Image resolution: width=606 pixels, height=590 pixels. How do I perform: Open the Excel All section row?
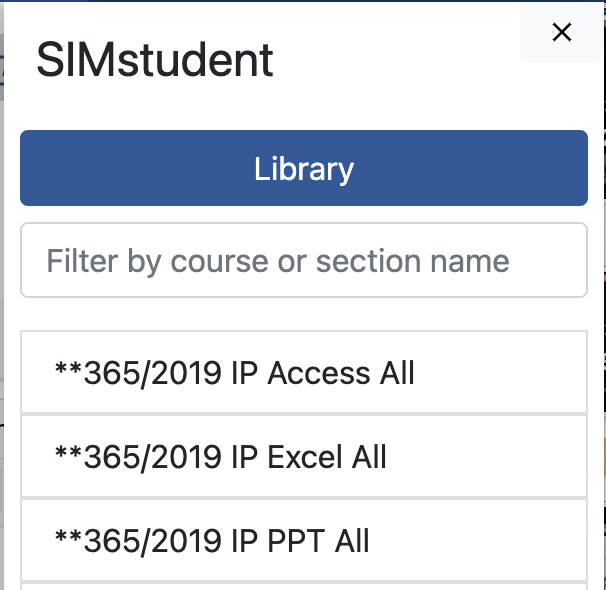pos(304,457)
